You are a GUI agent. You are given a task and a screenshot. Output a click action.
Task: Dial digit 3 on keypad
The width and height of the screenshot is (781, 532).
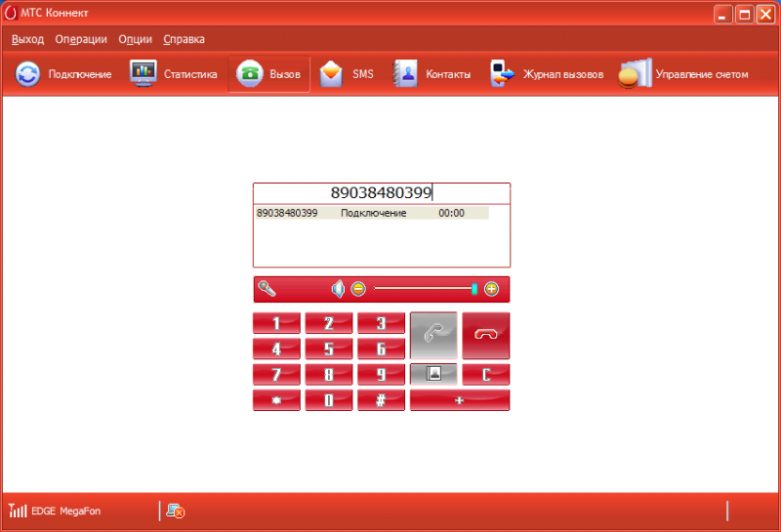pos(381,323)
